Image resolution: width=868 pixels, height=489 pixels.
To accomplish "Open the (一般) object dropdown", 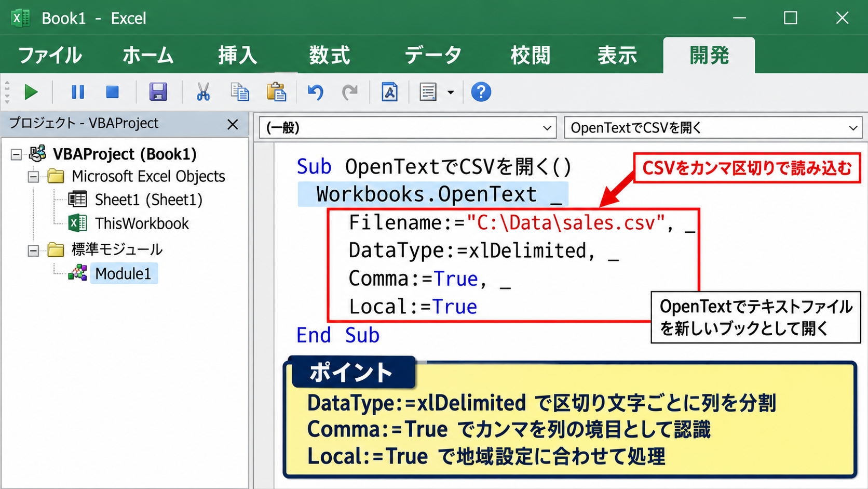I will pos(547,128).
